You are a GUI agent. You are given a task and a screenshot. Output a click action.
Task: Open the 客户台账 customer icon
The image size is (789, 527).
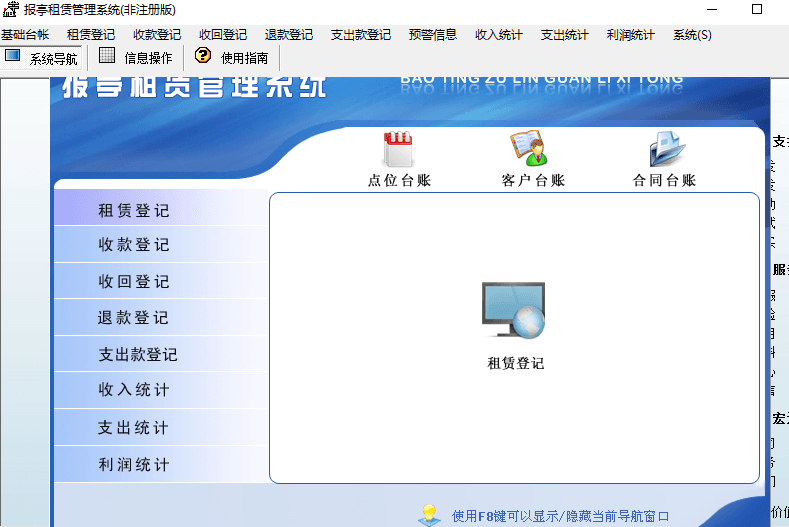529,150
